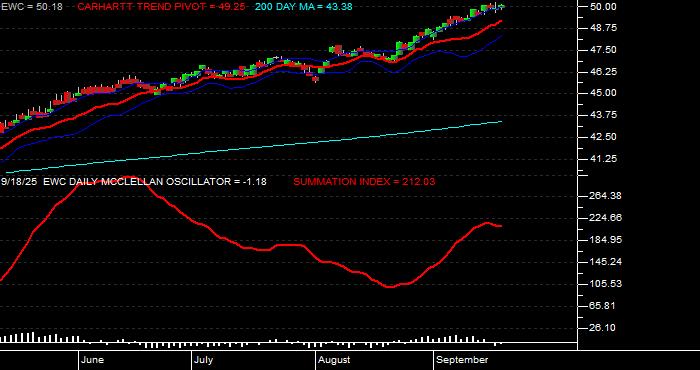Image resolution: width=700 pixels, height=370 pixels.
Task: Click the 105.53 summation axis value
Action: pyautogui.click(x=605, y=283)
